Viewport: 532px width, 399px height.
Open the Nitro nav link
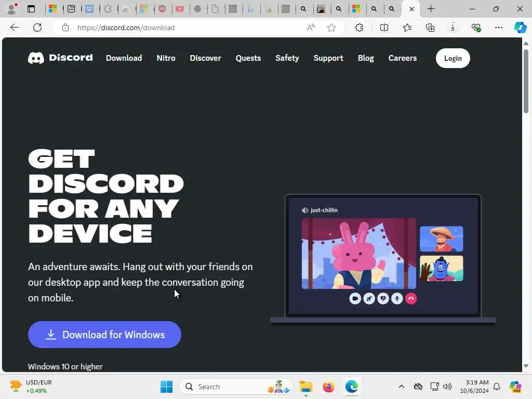[166, 58]
